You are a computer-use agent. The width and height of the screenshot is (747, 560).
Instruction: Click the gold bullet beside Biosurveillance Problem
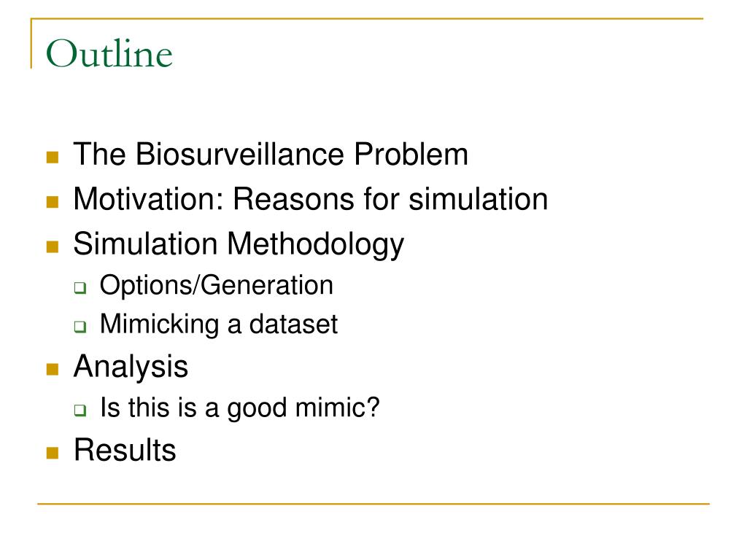(53, 157)
